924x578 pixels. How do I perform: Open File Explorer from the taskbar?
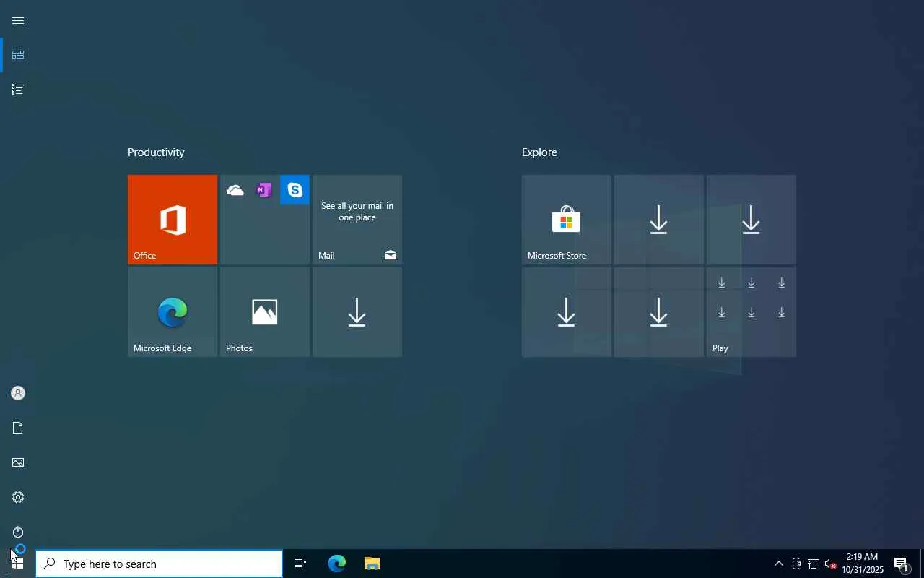[372, 564]
